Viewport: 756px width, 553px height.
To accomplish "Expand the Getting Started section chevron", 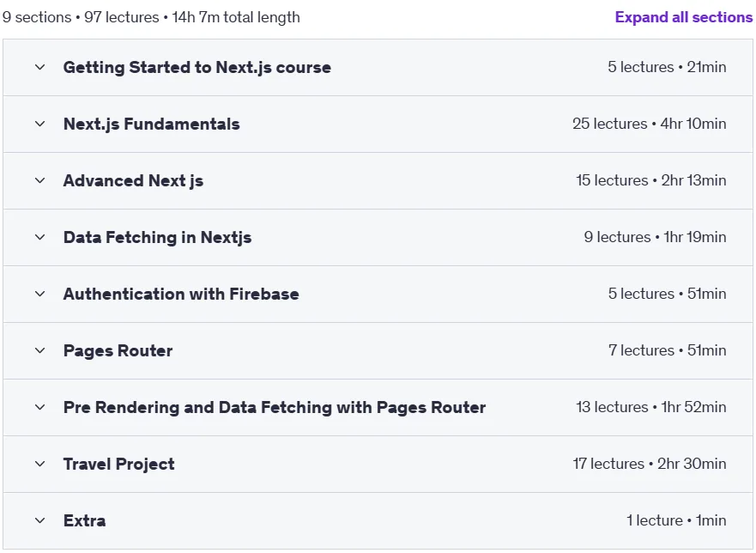I will (x=40, y=67).
